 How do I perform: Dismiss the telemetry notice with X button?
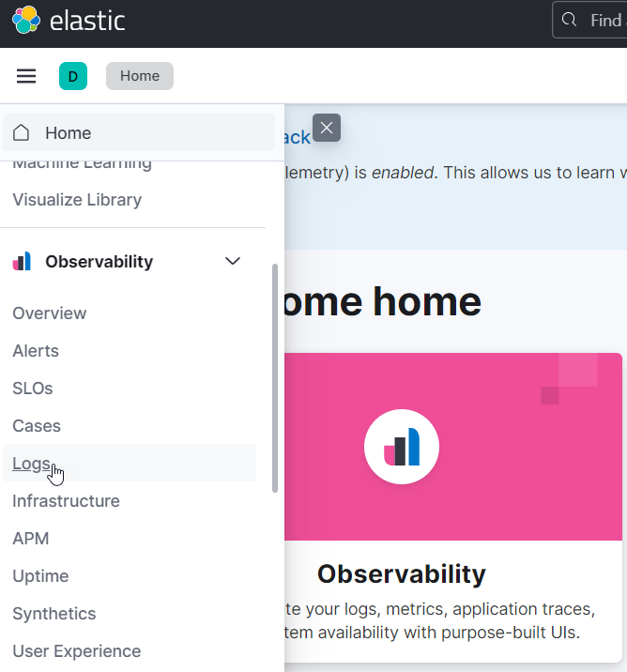pos(326,128)
